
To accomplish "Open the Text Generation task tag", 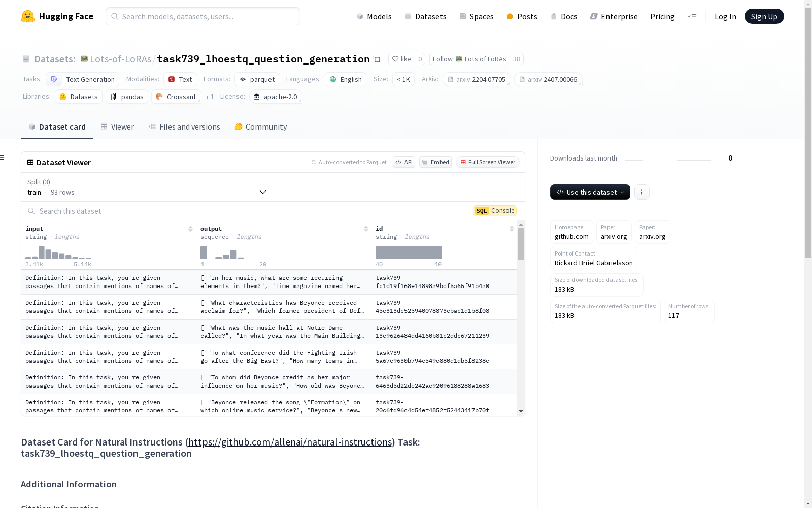I will [x=83, y=79].
